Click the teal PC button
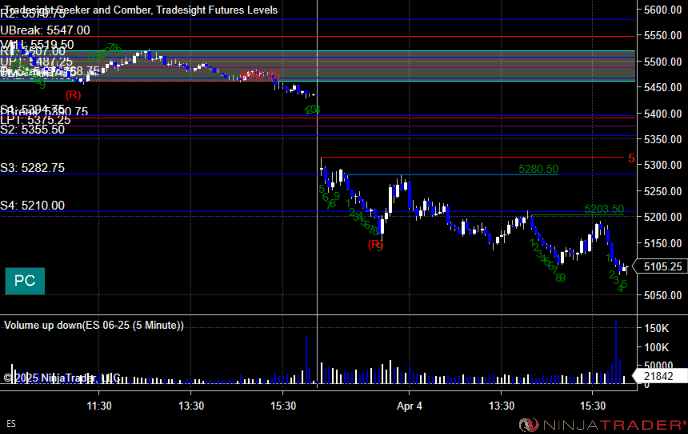This screenshot has width=688, height=434. point(25,281)
